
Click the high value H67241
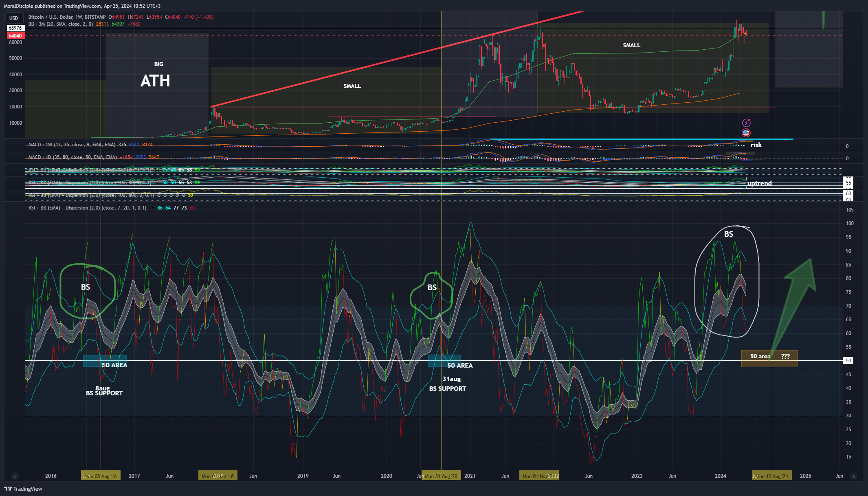click(136, 17)
